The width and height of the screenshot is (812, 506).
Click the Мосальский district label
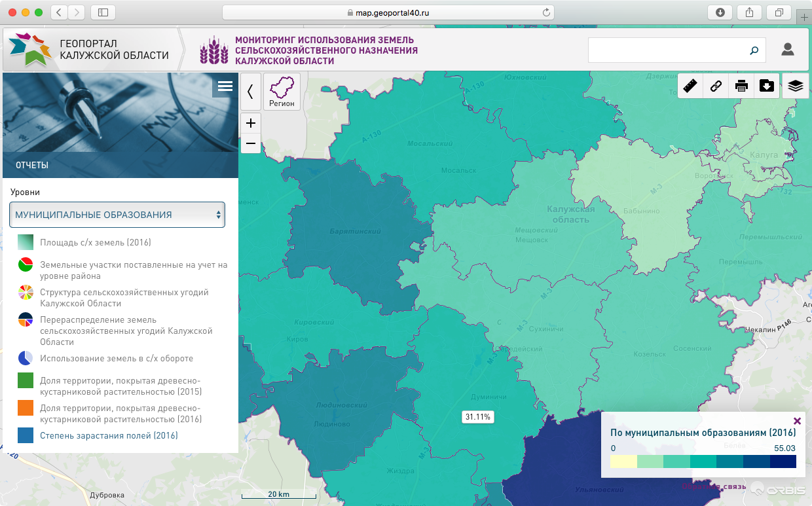coord(430,143)
